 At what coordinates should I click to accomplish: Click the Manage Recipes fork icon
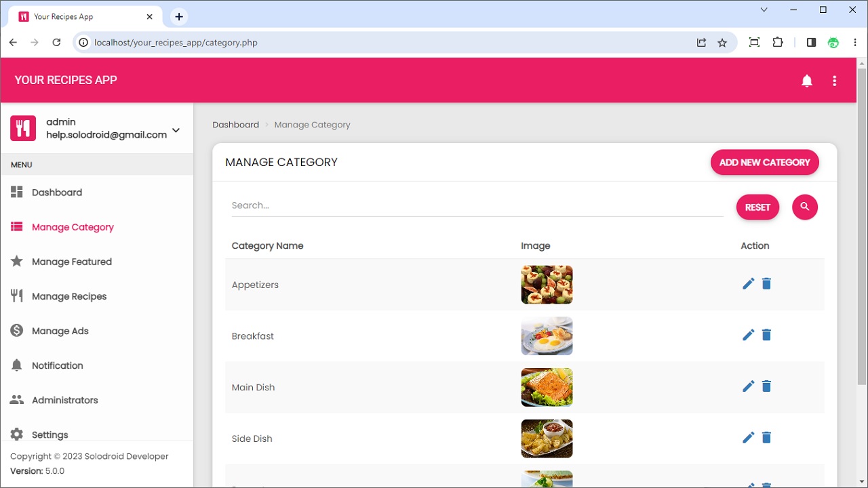(x=17, y=296)
